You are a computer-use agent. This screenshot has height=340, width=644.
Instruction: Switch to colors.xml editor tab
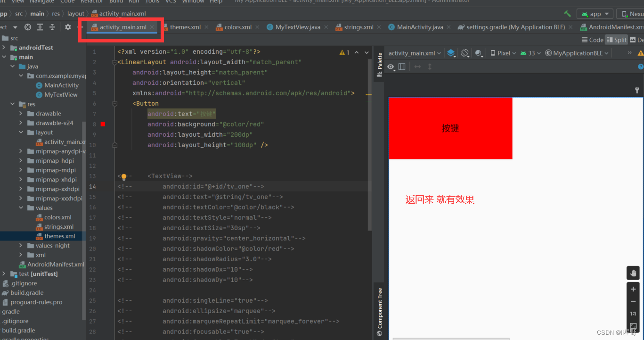(238, 27)
